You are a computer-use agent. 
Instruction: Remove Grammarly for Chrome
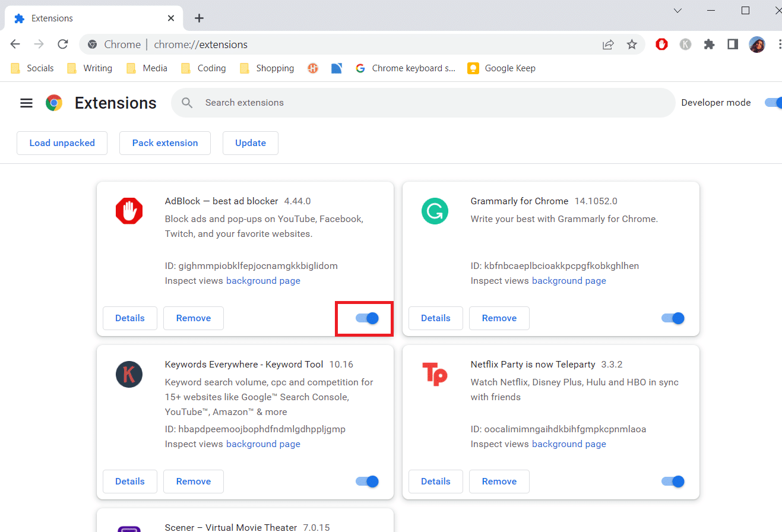[499, 318]
